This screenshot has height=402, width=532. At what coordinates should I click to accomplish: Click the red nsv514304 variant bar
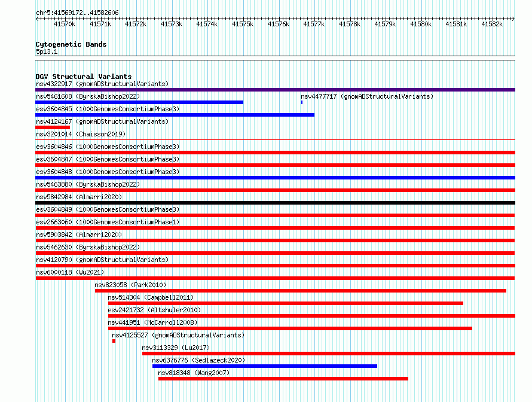tap(286, 303)
